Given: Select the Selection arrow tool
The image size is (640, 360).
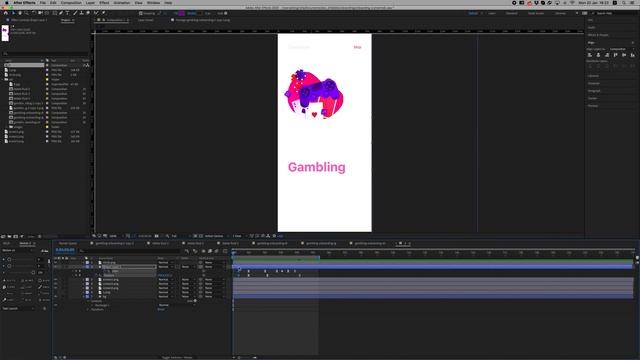Looking at the screenshot, I should click(13, 13).
